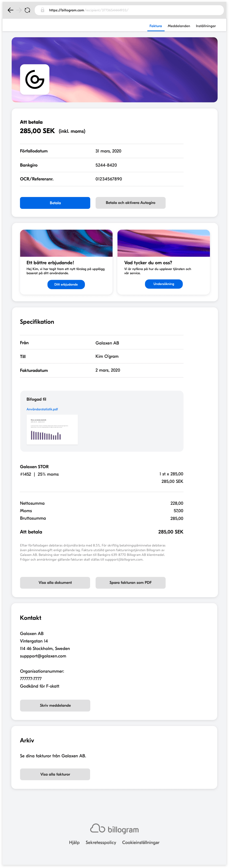Start the Undersökning survey
The height and width of the screenshot is (868, 229).
click(x=164, y=284)
